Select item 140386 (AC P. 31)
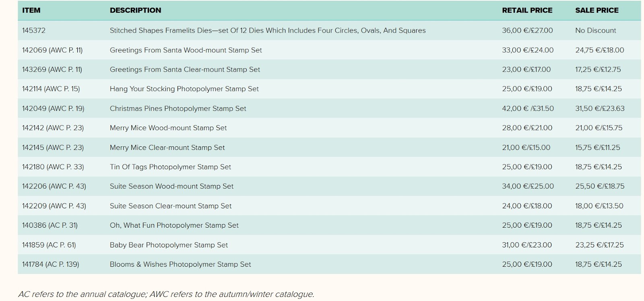Viewport: 644px width, 301px height. pos(50,225)
